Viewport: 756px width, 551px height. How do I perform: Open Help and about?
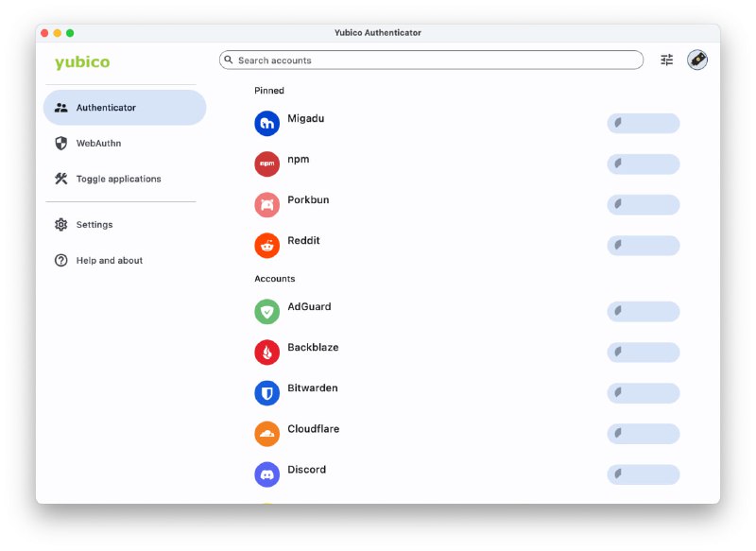[x=125, y=260]
